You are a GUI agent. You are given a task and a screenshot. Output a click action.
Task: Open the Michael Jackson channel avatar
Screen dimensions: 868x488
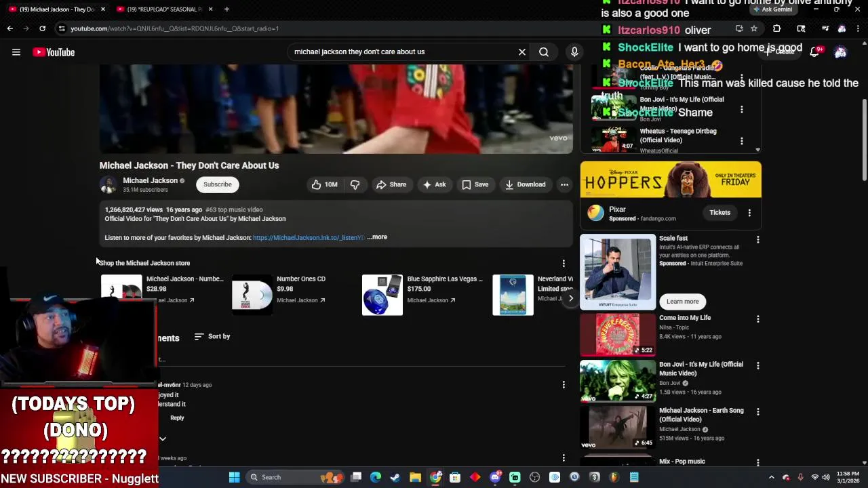(108, 184)
